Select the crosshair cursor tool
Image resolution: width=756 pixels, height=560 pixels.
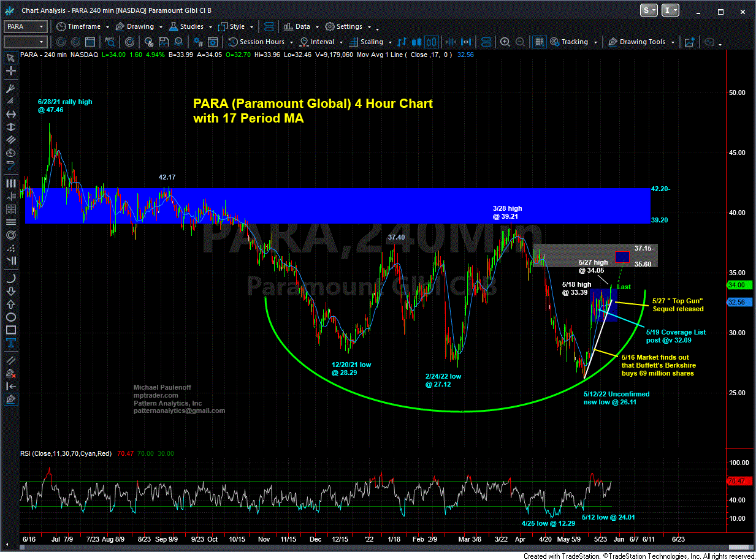click(10, 72)
